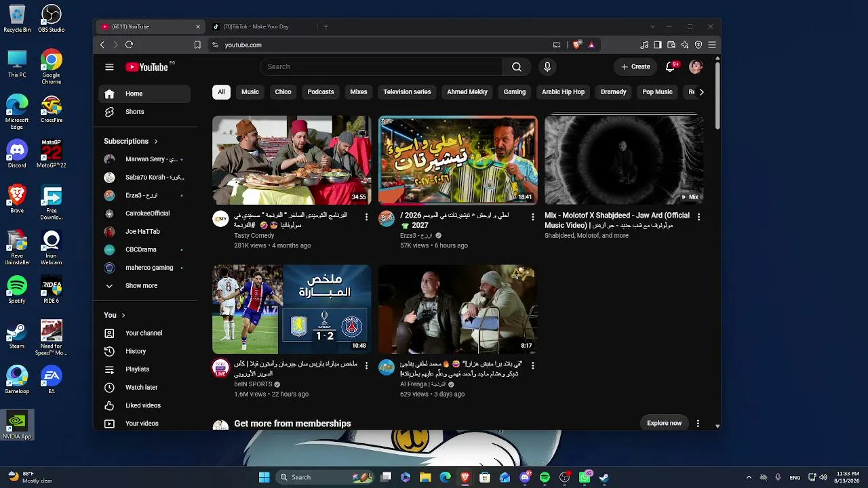The image size is (868, 488).
Task: Open more options for Tasty Comedy video
Action: (x=366, y=217)
